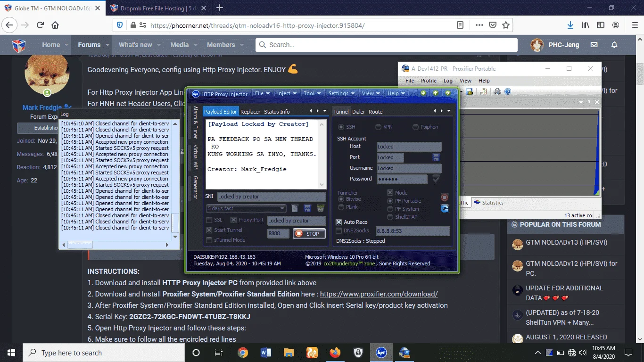This screenshot has width=644, height=362.
Task: Expand the Members nav dropdown arrow
Action: 242,45
